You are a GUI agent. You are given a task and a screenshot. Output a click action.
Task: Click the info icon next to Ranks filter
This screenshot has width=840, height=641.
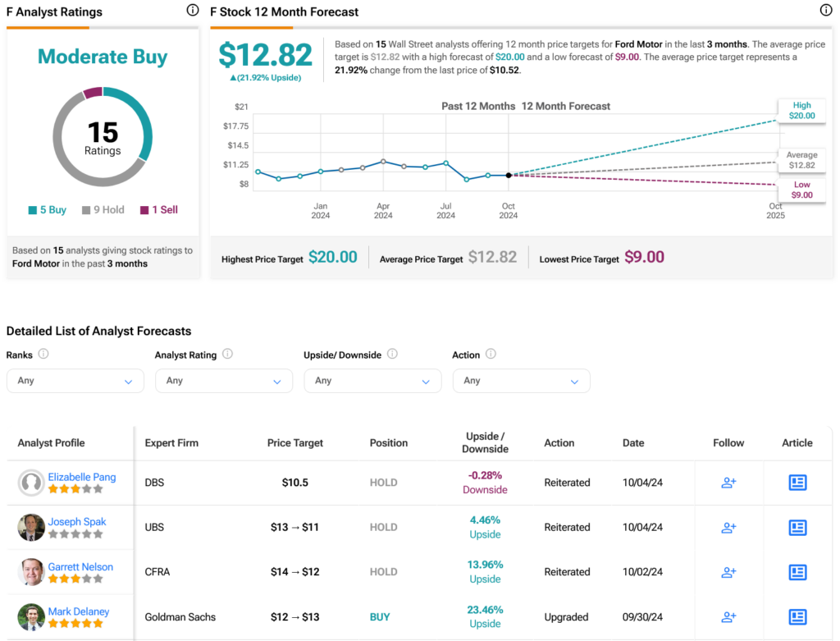tap(43, 355)
